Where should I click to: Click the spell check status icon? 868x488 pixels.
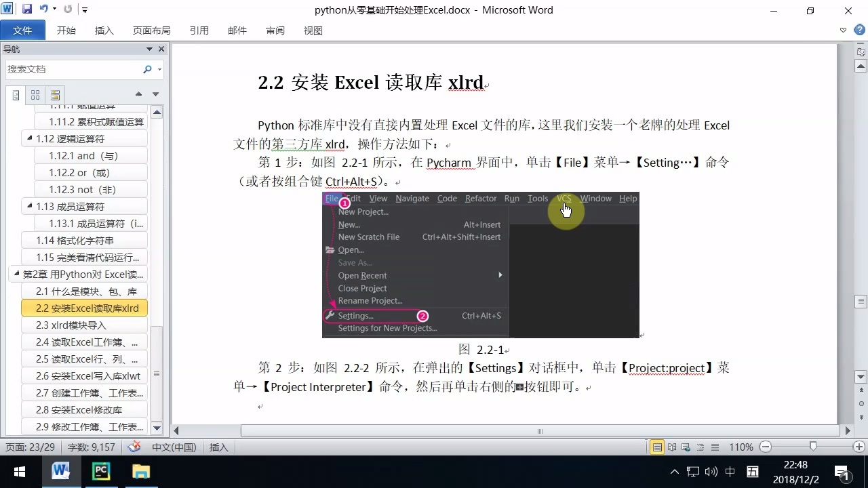(134, 447)
